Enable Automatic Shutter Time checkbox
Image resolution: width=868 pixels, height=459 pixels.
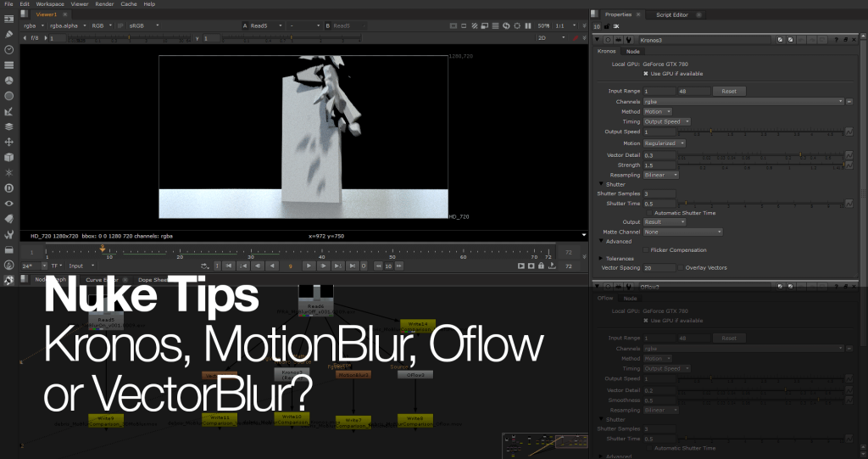pos(649,213)
